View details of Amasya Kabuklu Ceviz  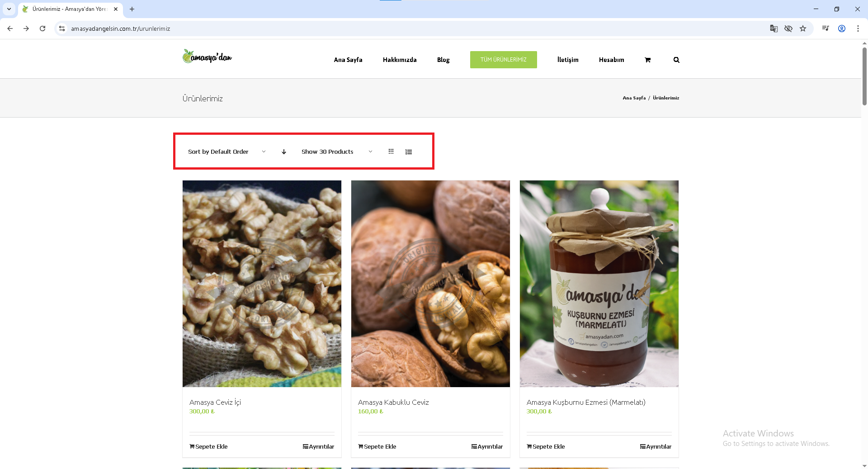click(487, 447)
